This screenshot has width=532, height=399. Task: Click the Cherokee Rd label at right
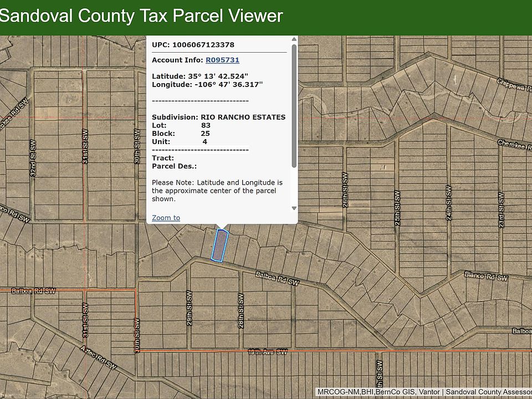click(515, 145)
